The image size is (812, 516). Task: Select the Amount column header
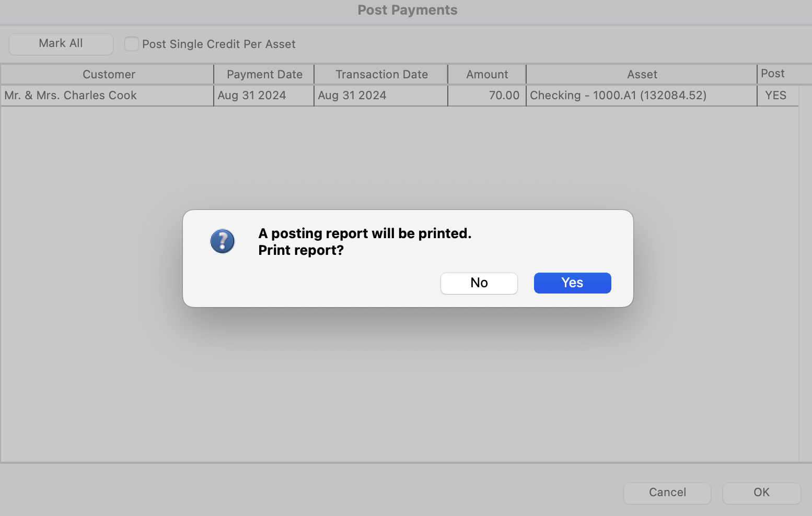click(x=487, y=74)
